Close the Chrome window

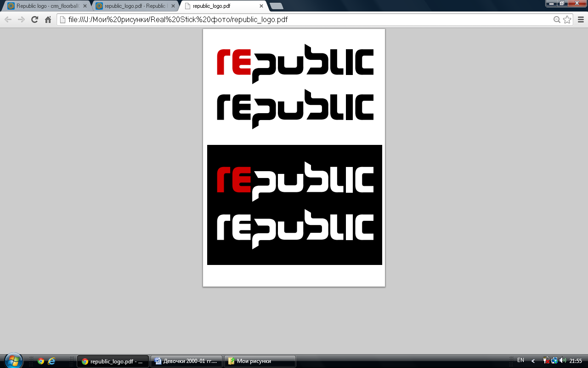(x=577, y=3)
